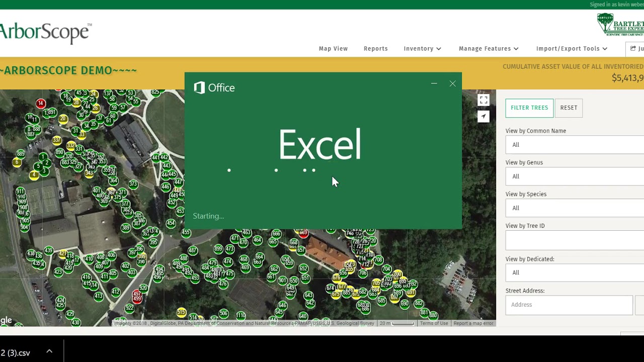Select green tree marker 412
Screen dimensions: 644x362
coord(116,292)
